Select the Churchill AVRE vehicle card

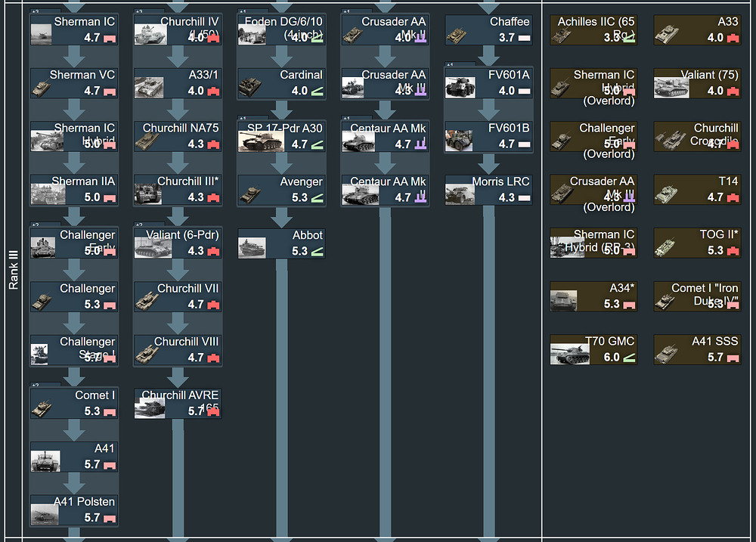pos(178,403)
